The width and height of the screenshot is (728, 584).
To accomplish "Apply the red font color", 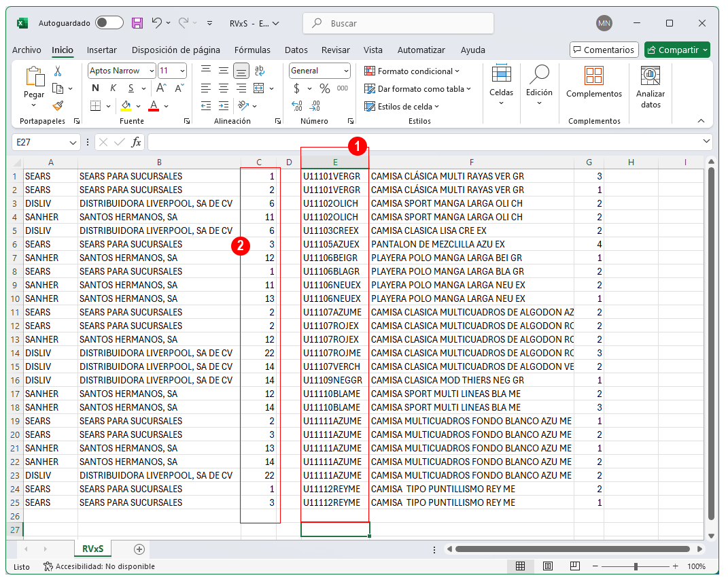I will [x=154, y=106].
